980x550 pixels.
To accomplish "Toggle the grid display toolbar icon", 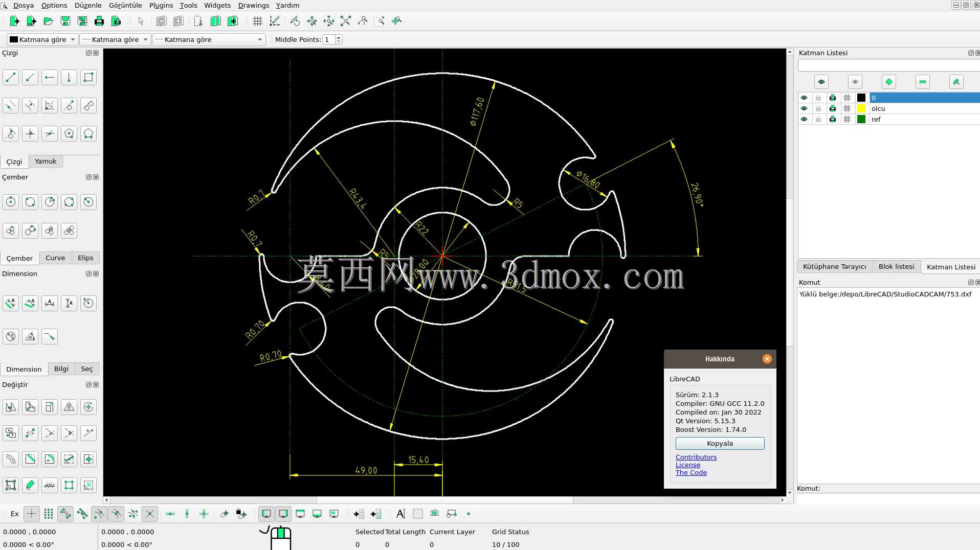I will point(257,21).
